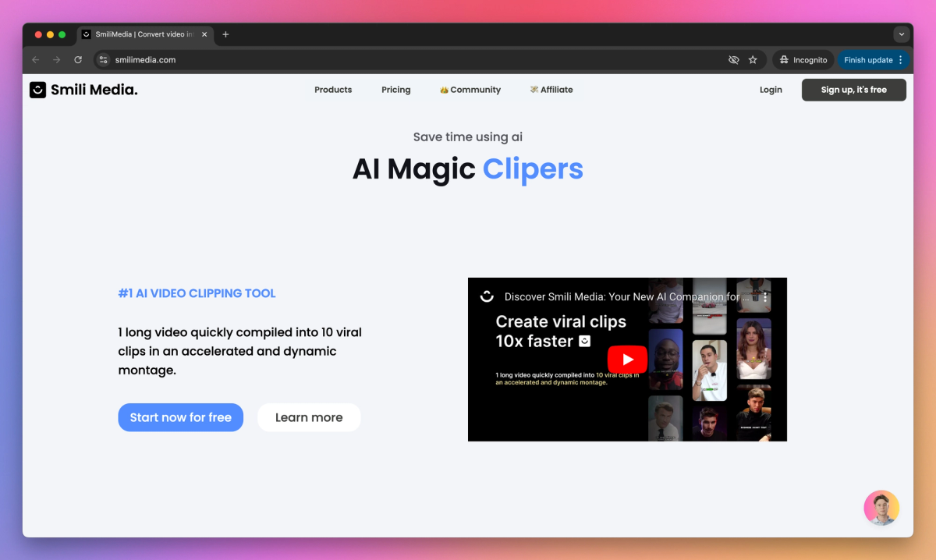Open the Pricing page
This screenshot has height=560, width=936.
396,90
